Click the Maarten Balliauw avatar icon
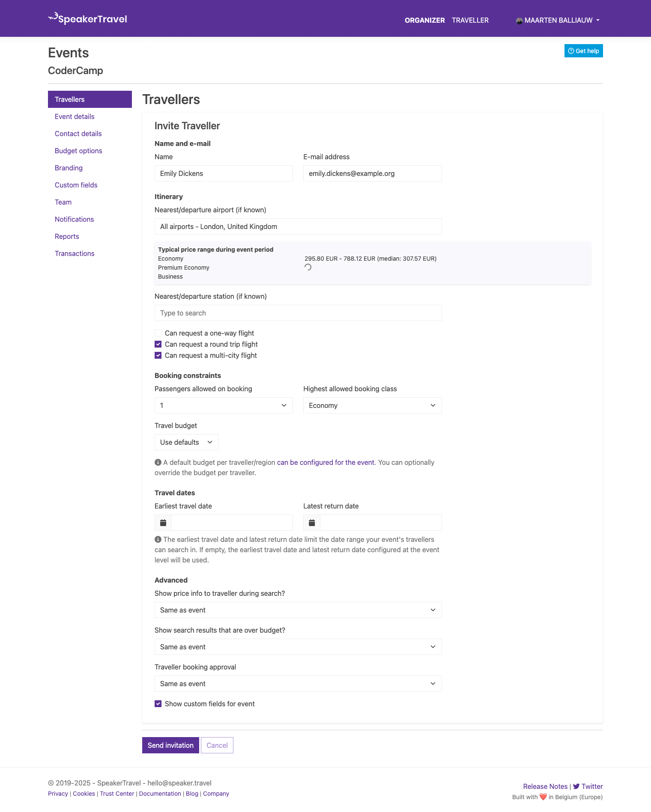The width and height of the screenshot is (651, 812). 519,21
